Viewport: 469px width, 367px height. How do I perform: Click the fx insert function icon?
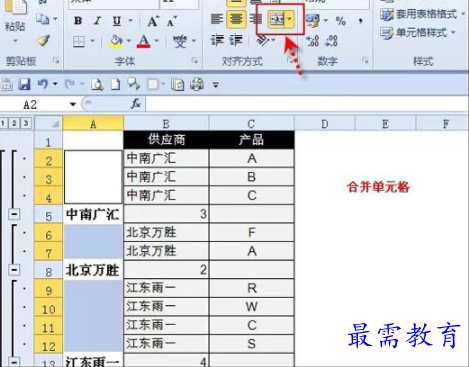(x=136, y=104)
